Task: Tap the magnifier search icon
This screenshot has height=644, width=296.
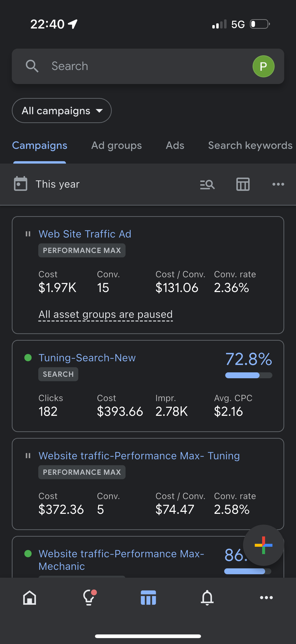Action: tap(32, 66)
